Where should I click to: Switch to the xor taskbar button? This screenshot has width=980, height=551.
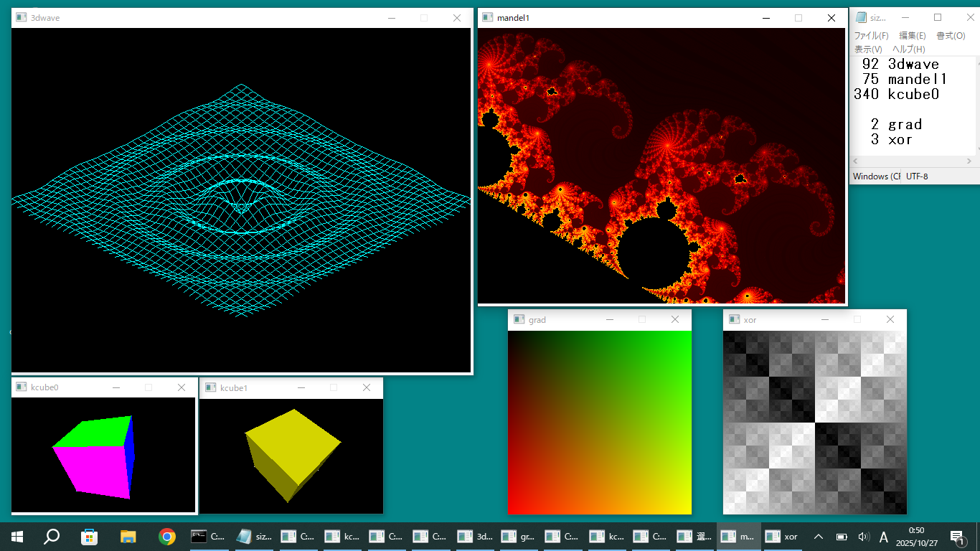tap(782, 536)
